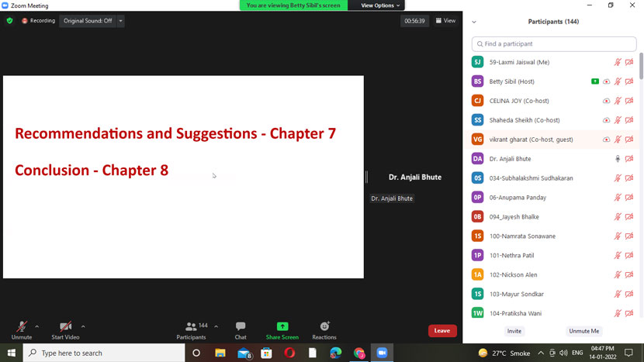The image size is (644, 362).
Task: Click the View layout icon
Action: pos(445,21)
